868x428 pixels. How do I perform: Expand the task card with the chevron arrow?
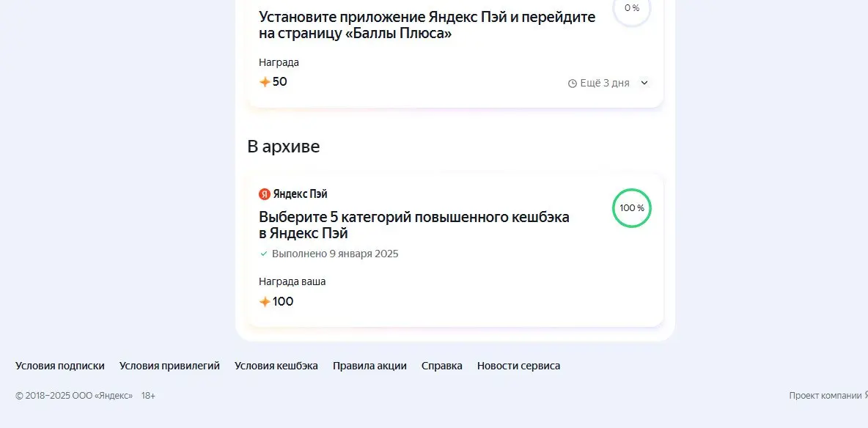644,83
